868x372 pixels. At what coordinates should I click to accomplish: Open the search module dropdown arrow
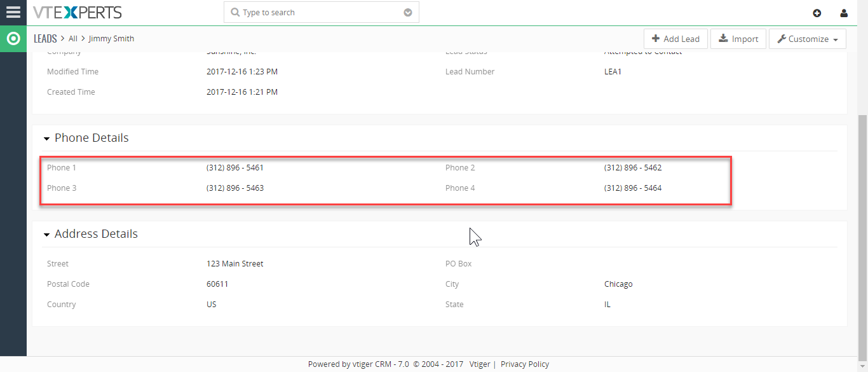408,13
